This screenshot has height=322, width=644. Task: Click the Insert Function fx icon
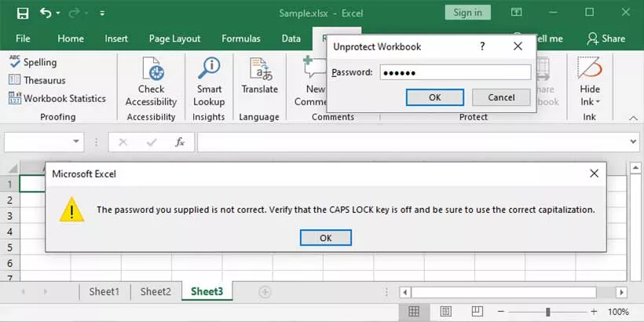point(180,142)
